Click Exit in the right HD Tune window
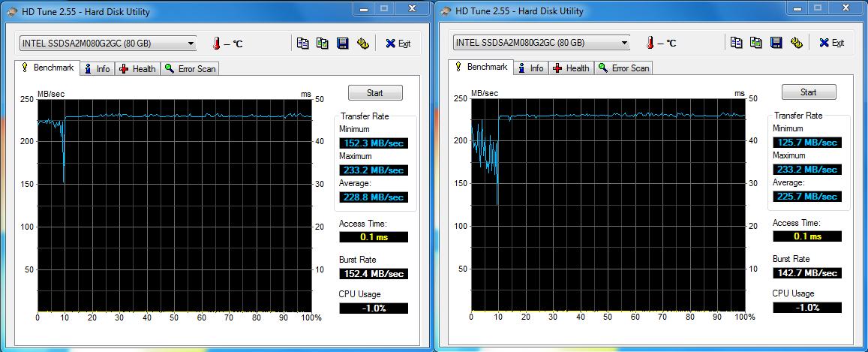The image size is (868, 352). click(x=832, y=43)
